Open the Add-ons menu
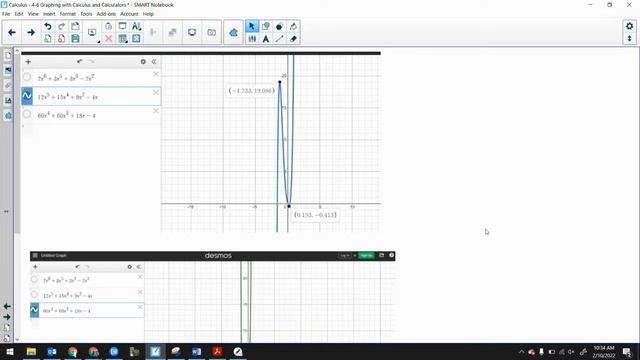The image size is (640, 360). pyautogui.click(x=106, y=14)
